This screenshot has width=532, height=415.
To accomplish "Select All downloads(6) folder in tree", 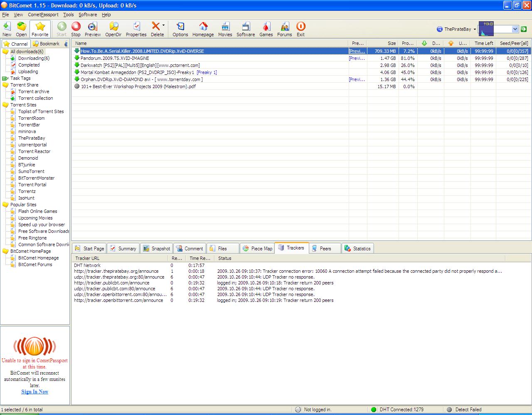I will pos(27,52).
